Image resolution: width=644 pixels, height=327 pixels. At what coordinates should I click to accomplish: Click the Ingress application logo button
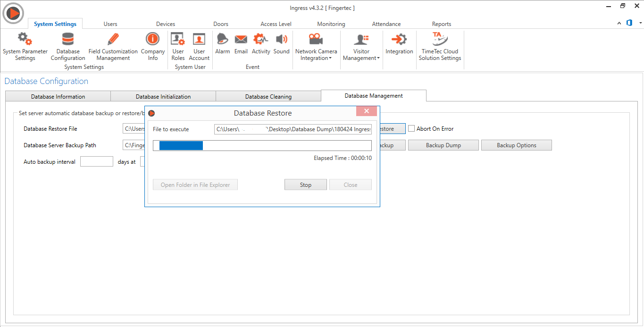tap(13, 13)
